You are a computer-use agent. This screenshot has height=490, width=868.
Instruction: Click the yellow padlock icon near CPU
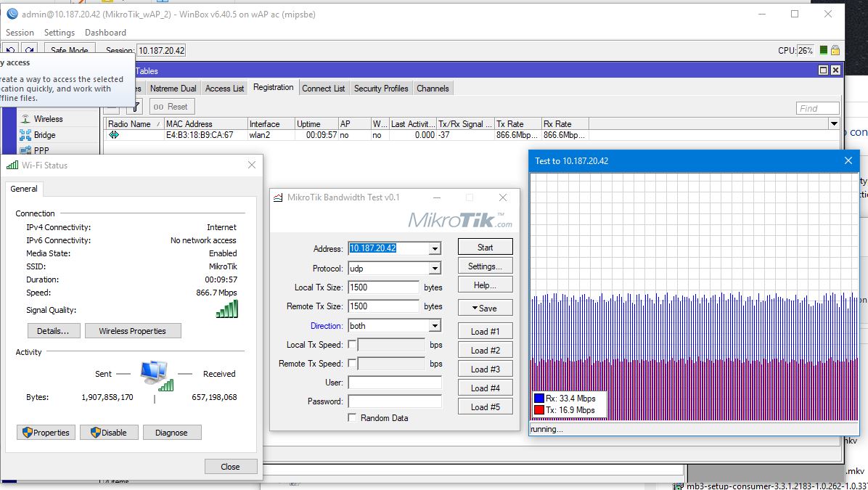(x=835, y=51)
